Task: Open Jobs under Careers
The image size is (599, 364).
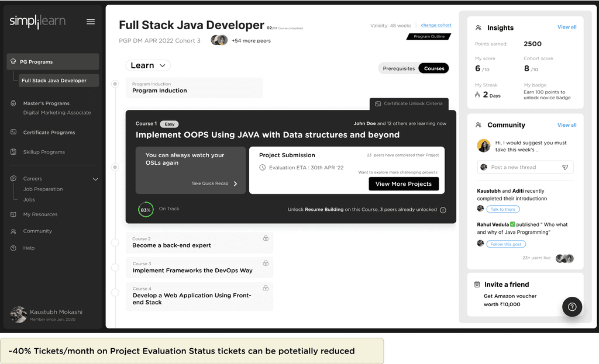Action: point(29,200)
